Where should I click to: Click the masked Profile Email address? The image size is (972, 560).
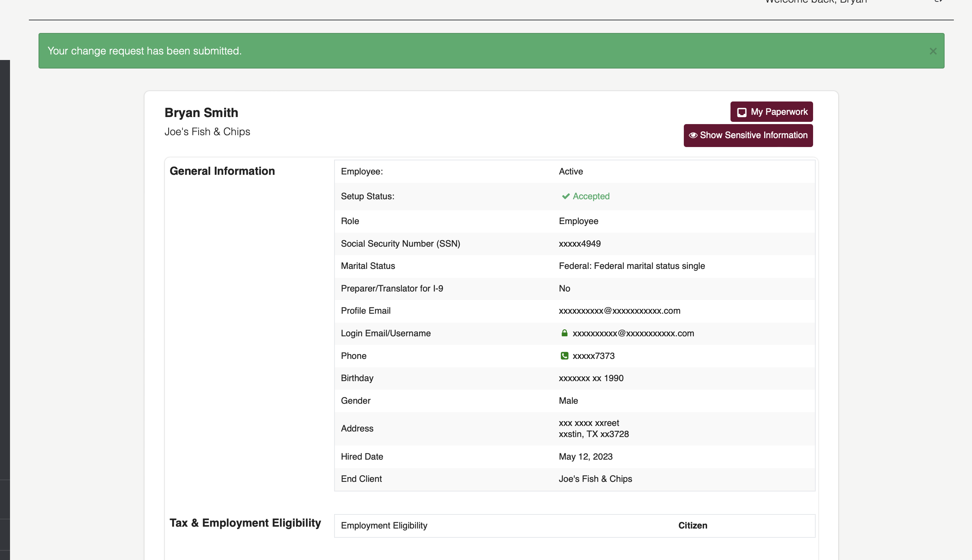[620, 311]
